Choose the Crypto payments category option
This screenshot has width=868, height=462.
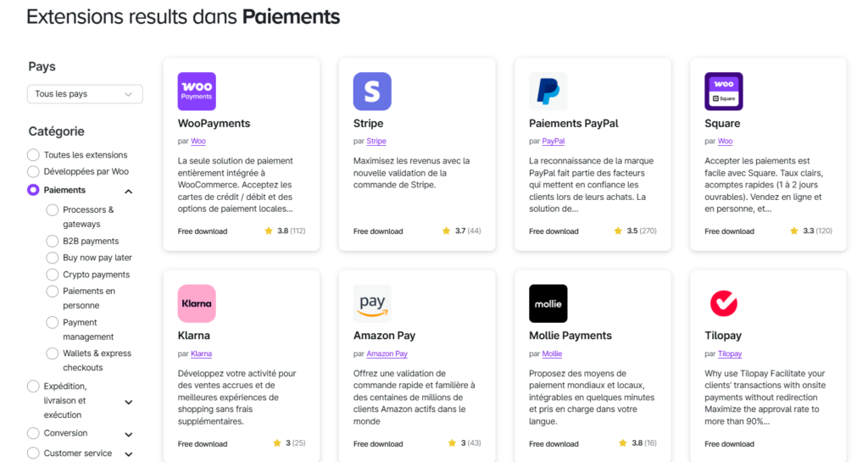click(53, 275)
